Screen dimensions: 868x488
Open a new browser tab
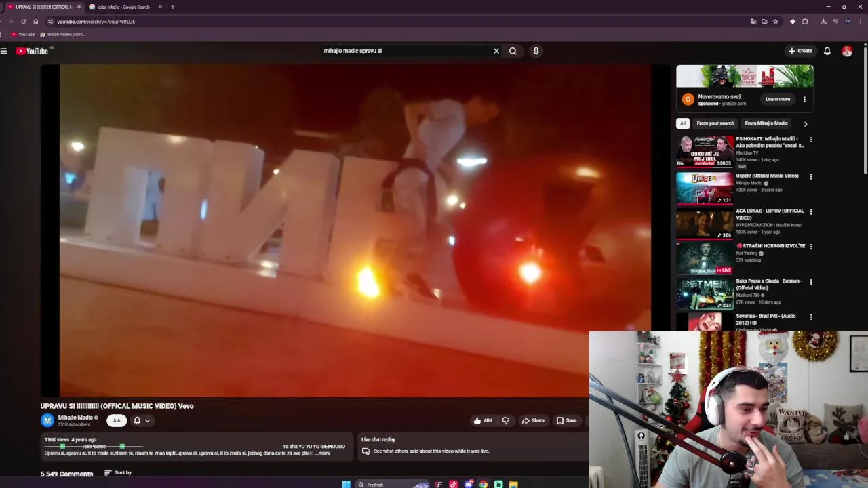coord(172,7)
